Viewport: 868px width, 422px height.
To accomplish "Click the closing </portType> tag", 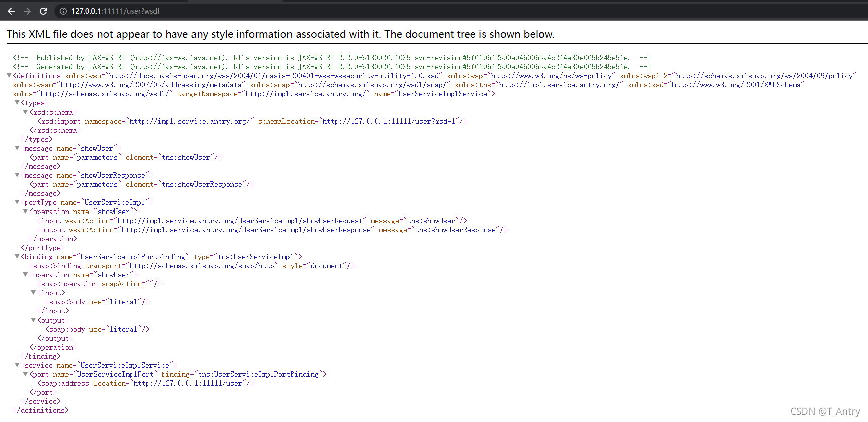I will pos(43,248).
